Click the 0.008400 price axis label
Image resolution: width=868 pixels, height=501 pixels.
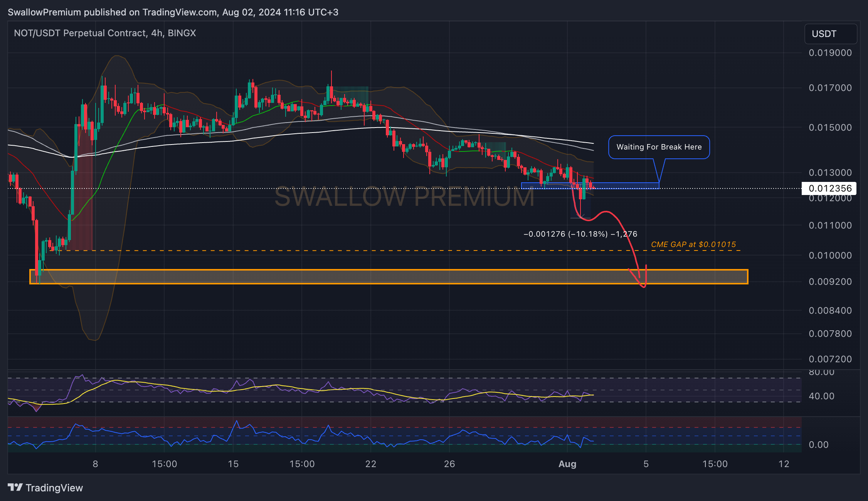click(830, 311)
